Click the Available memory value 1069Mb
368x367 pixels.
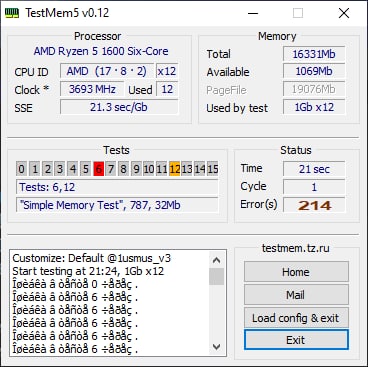click(x=314, y=71)
